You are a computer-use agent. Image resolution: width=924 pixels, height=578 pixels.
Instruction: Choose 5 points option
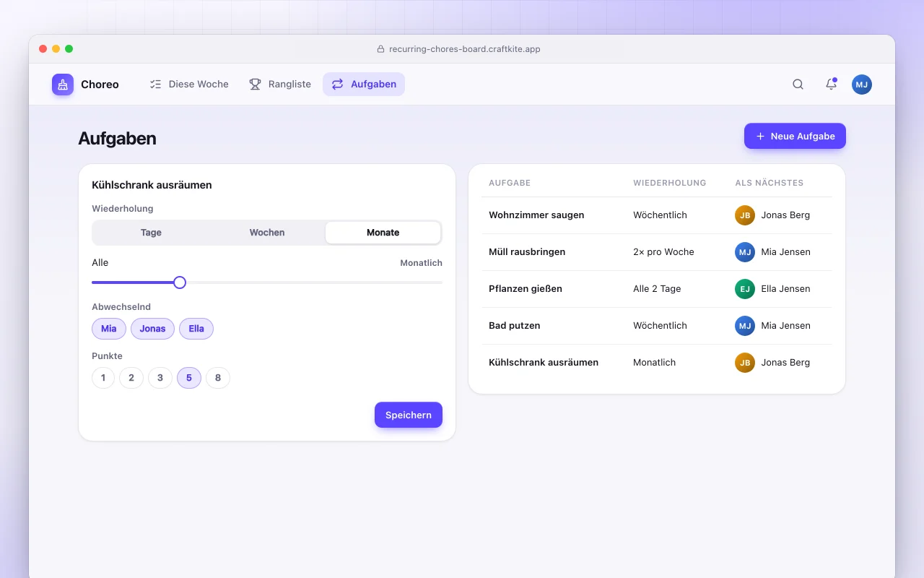click(189, 378)
